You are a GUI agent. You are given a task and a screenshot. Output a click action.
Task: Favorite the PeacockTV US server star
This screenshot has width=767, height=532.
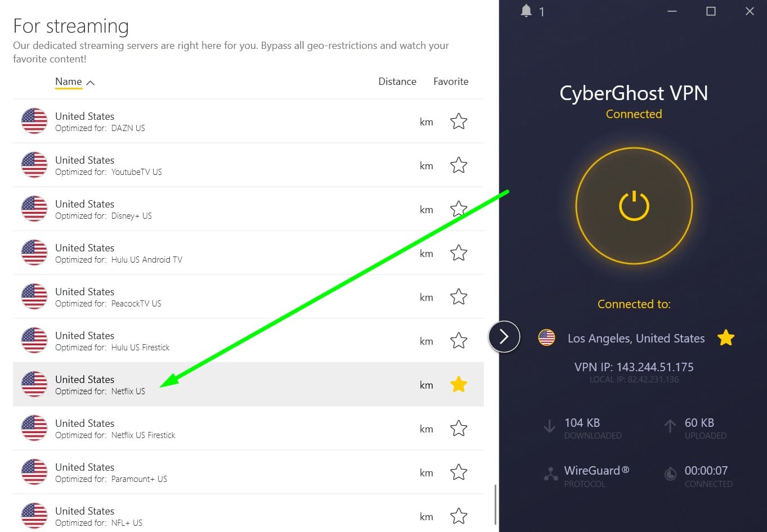459,297
